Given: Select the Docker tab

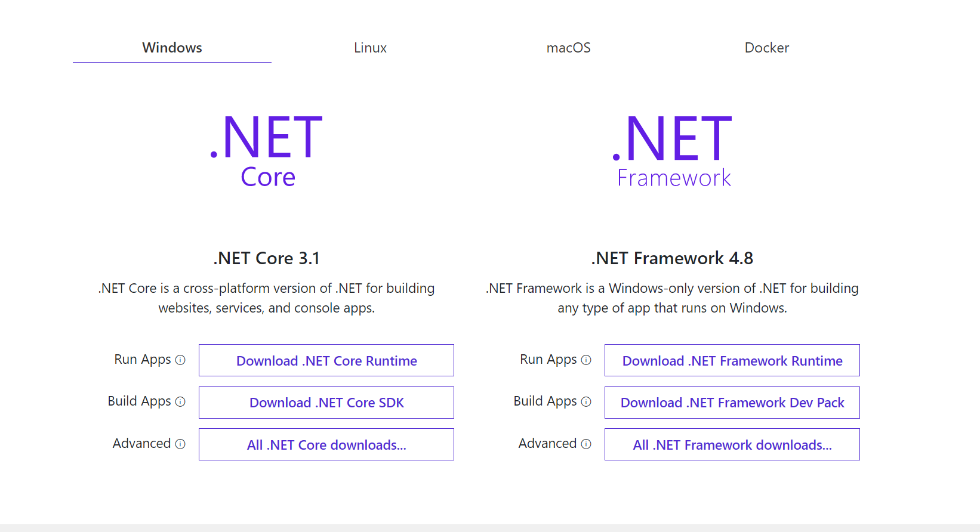Looking at the screenshot, I should click(767, 48).
